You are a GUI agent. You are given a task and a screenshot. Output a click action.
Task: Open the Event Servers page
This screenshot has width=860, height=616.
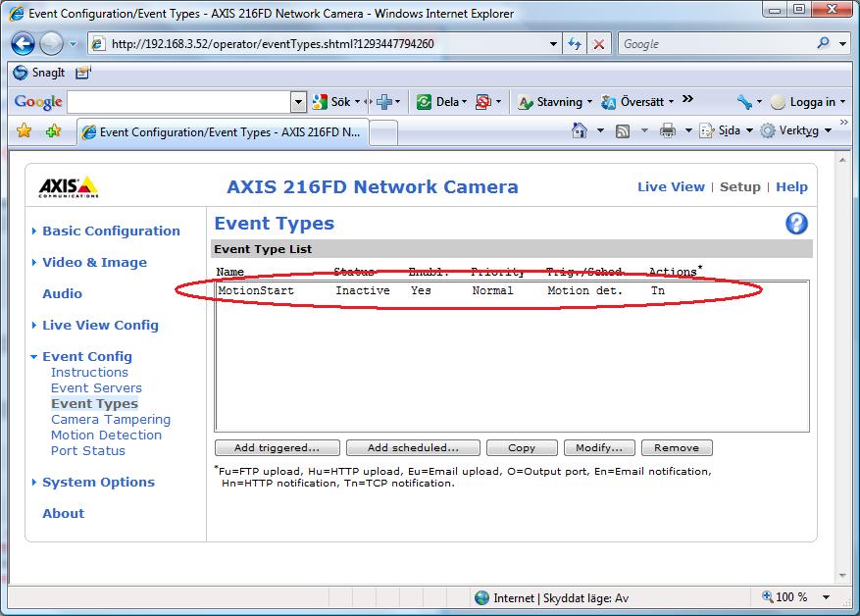(96, 387)
